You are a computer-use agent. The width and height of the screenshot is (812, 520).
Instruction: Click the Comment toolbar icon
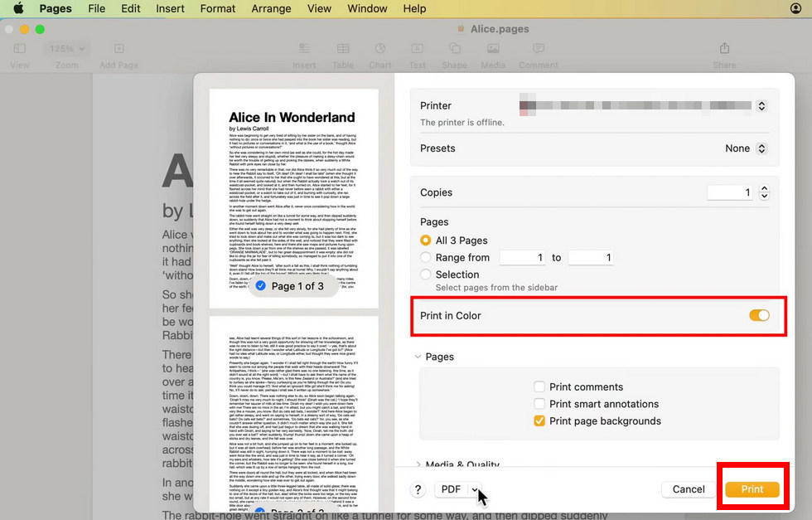click(x=539, y=49)
